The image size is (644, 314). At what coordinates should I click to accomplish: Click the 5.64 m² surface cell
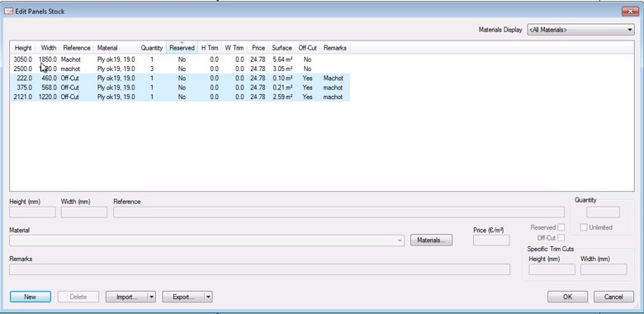(282, 59)
